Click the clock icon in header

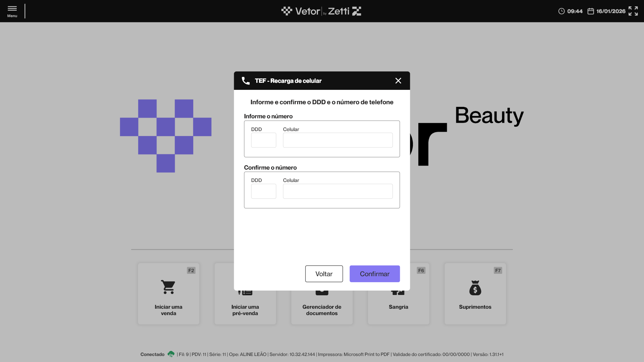pyautogui.click(x=561, y=11)
